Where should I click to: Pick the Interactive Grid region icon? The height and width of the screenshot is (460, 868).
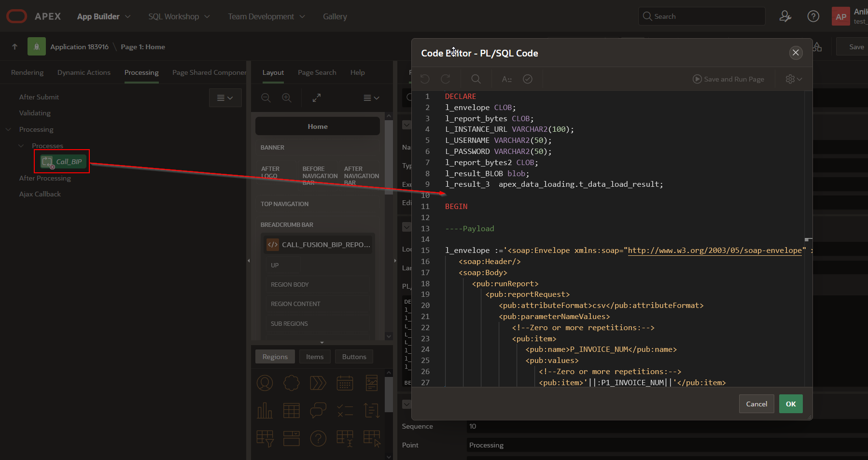(345, 438)
